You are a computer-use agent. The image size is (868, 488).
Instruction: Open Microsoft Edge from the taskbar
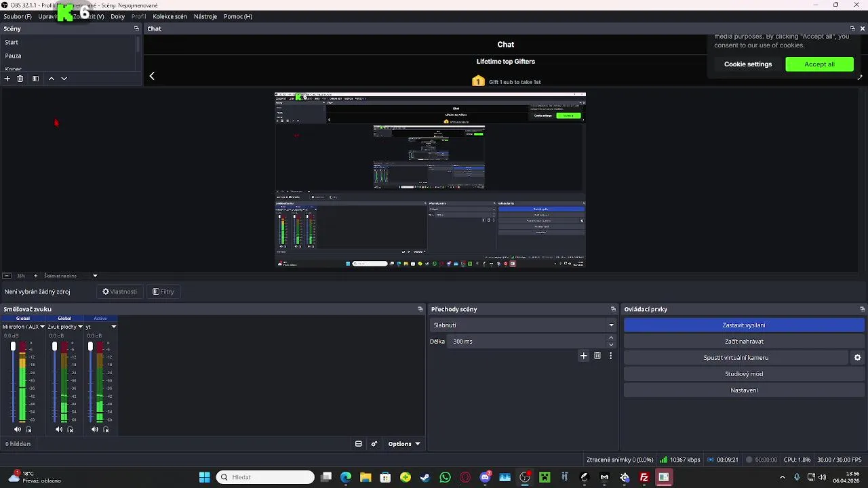point(346,477)
